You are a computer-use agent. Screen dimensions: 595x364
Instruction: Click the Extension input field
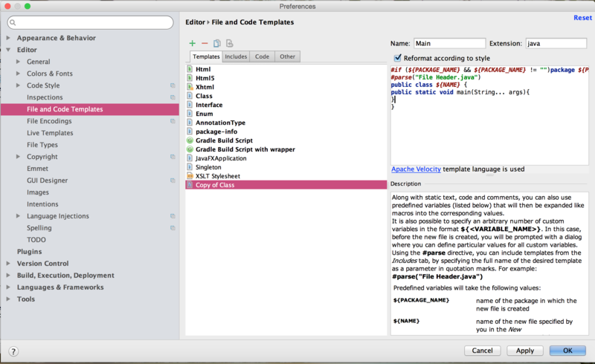point(556,43)
